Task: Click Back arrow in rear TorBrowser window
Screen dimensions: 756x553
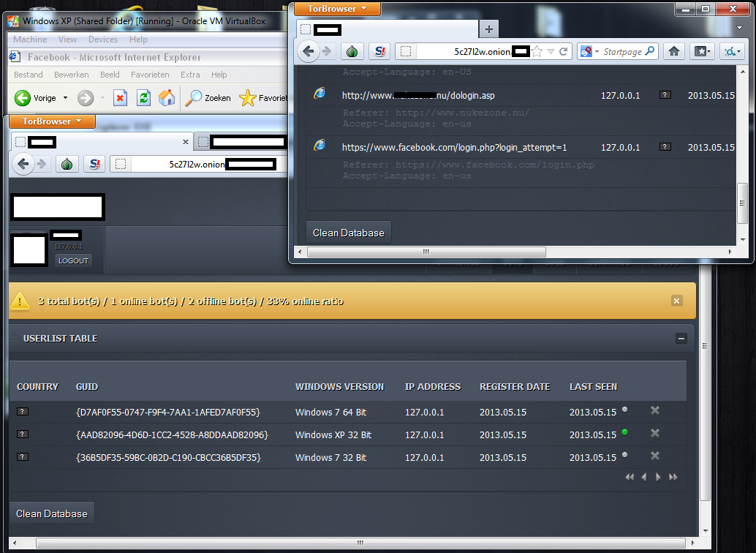Action: pyautogui.click(x=23, y=164)
